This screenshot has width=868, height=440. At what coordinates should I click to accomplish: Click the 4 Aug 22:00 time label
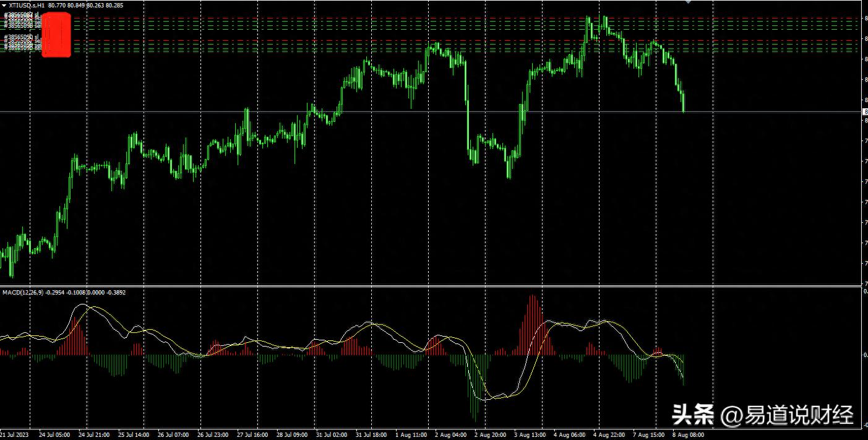(609, 435)
